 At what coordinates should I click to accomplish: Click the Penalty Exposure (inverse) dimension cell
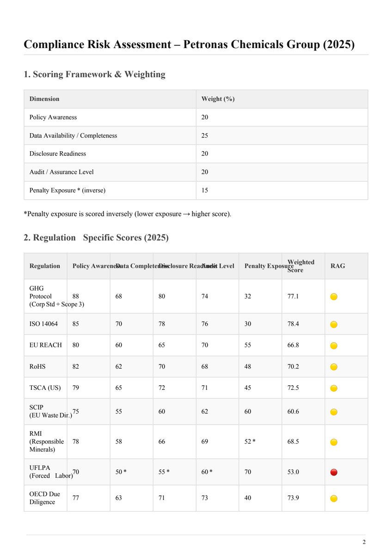pyautogui.click(x=71, y=190)
